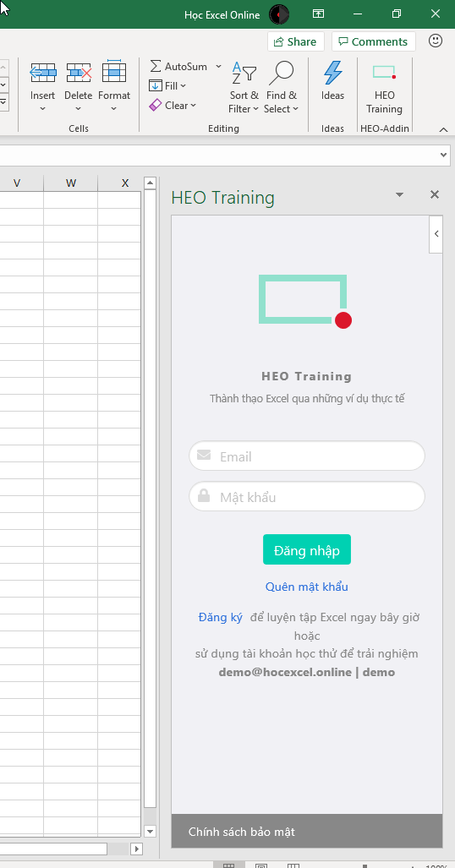
Task: Expand Delete dropdown arrow
Action: coord(78,109)
